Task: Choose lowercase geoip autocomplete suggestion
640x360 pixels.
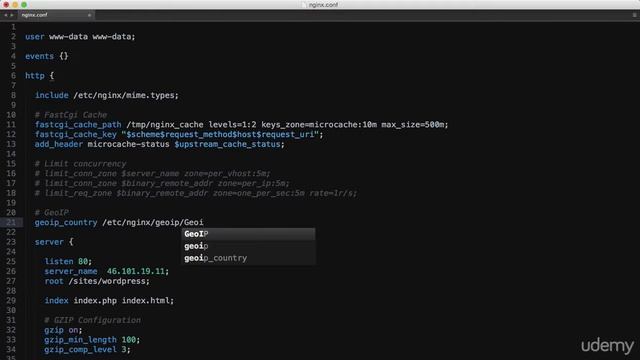Action: click(248, 246)
